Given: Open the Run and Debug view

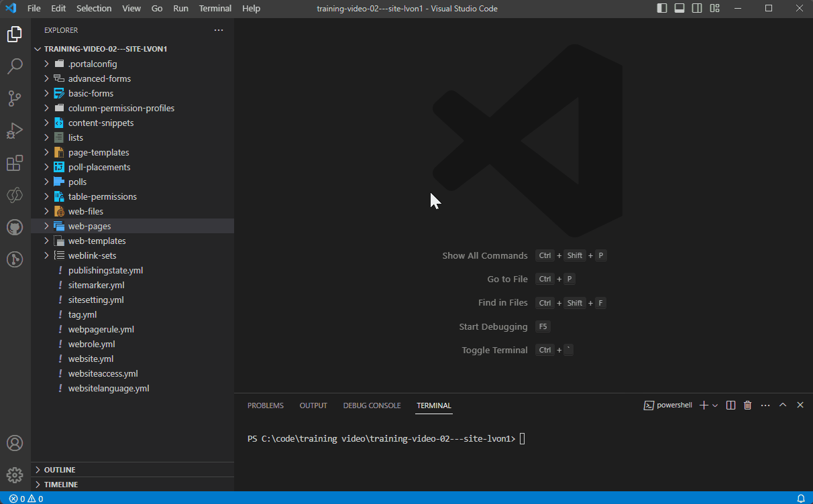Looking at the screenshot, I should click(x=15, y=131).
